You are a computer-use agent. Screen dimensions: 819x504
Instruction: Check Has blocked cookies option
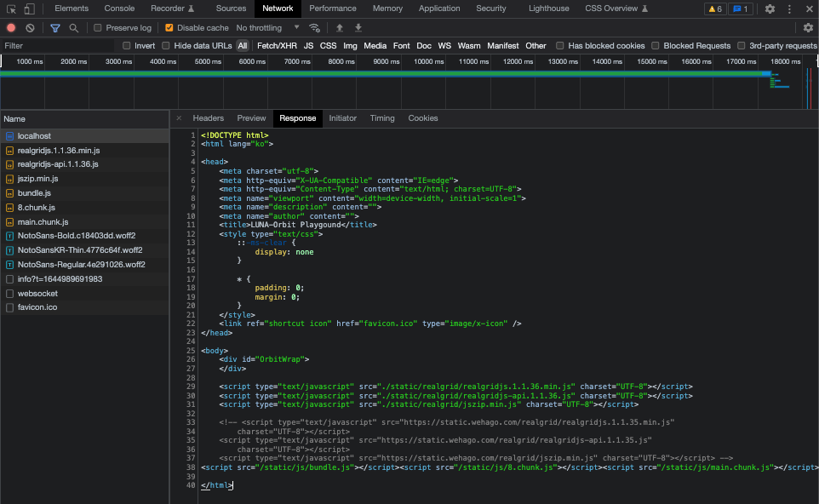pyautogui.click(x=560, y=46)
